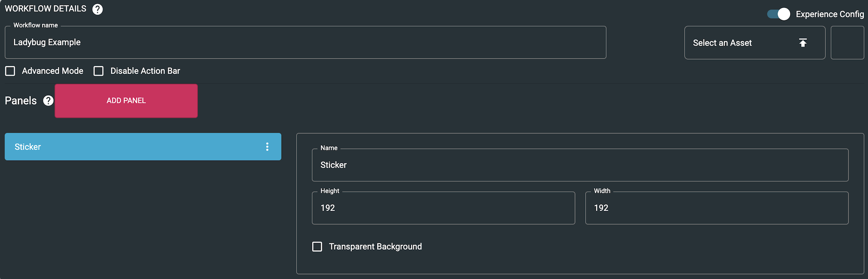Edit the Width value field

pos(717,208)
